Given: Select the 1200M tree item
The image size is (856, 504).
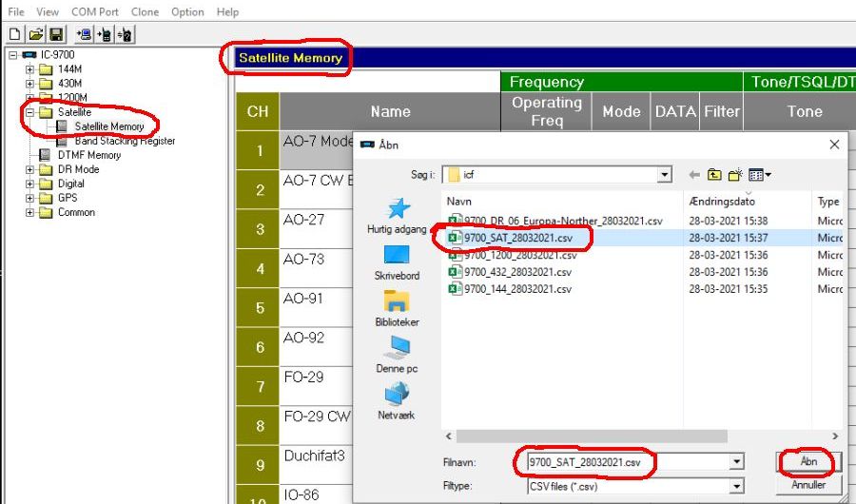Looking at the screenshot, I should pyautogui.click(x=72, y=98).
